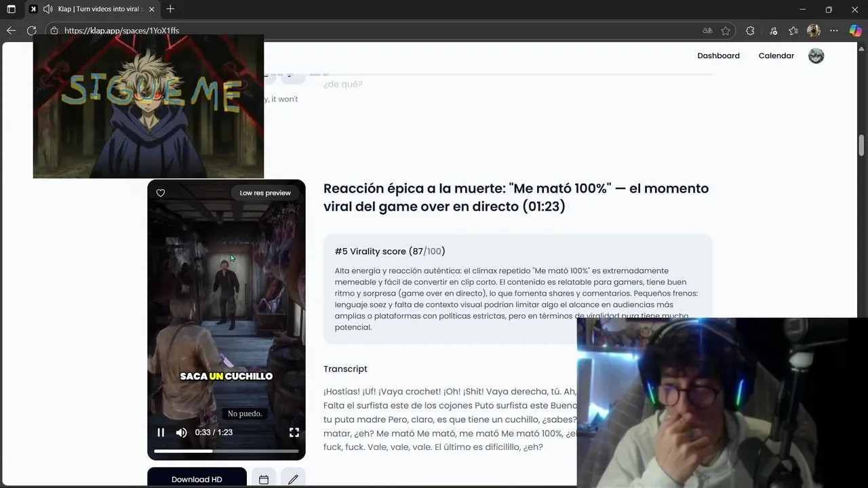
Task: Enter fullscreen on the clip preview
Action: [294, 432]
